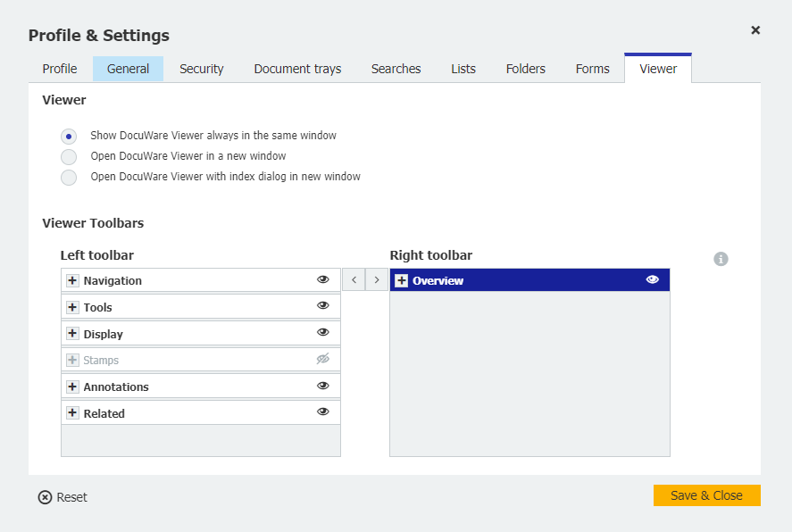Expand the Annotations toolbar group
This screenshot has width=792, height=532.
[72, 387]
